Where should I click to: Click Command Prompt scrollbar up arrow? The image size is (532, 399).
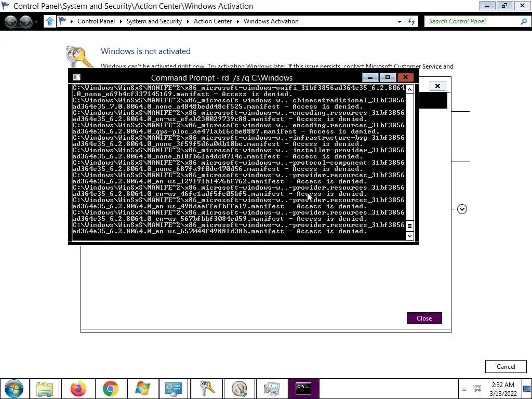pyautogui.click(x=409, y=89)
